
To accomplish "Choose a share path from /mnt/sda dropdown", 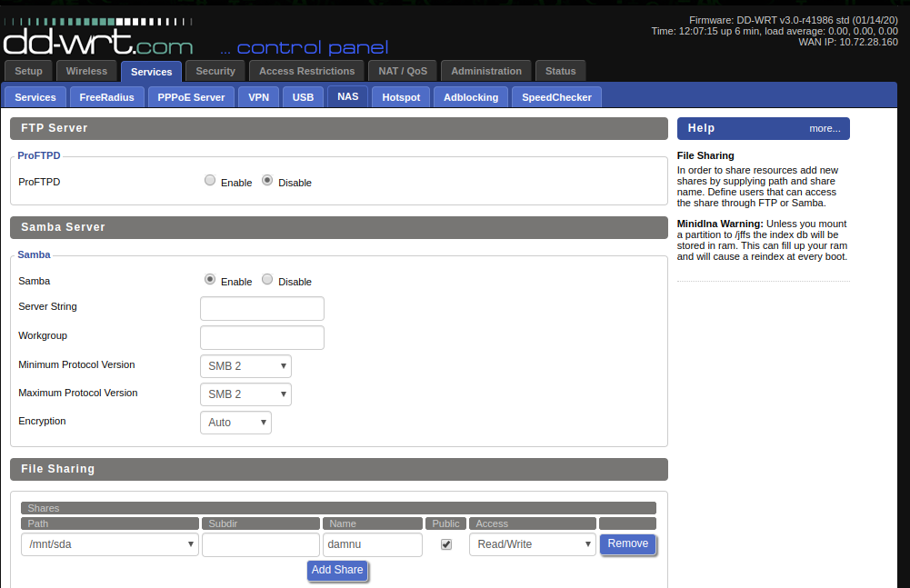I will [110, 544].
